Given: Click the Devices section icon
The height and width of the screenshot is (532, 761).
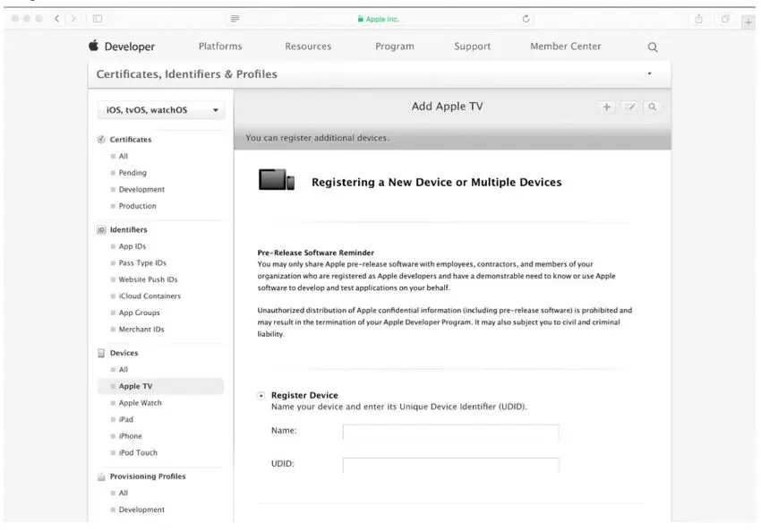Looking at the screenshot, I should point(101,353).
